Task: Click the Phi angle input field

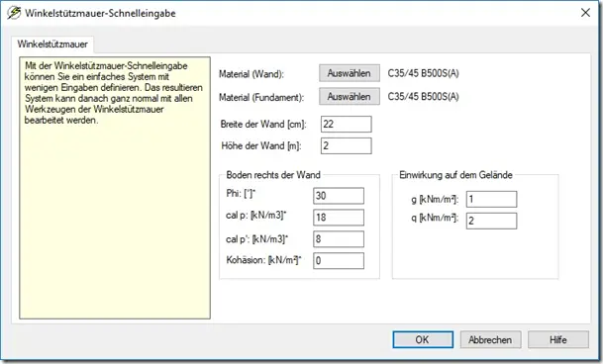Action: [339, 196]
